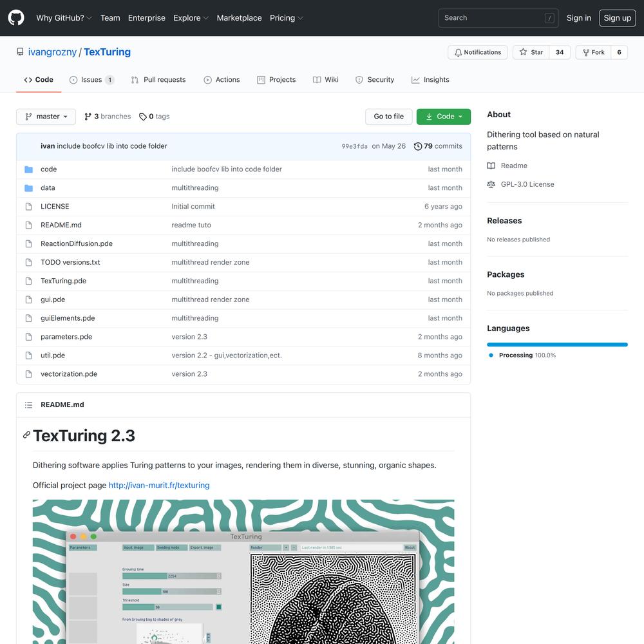This screenshot has width=644, height=644.
Task: Switch to the Pull requests tab
Action: point(158,80)
